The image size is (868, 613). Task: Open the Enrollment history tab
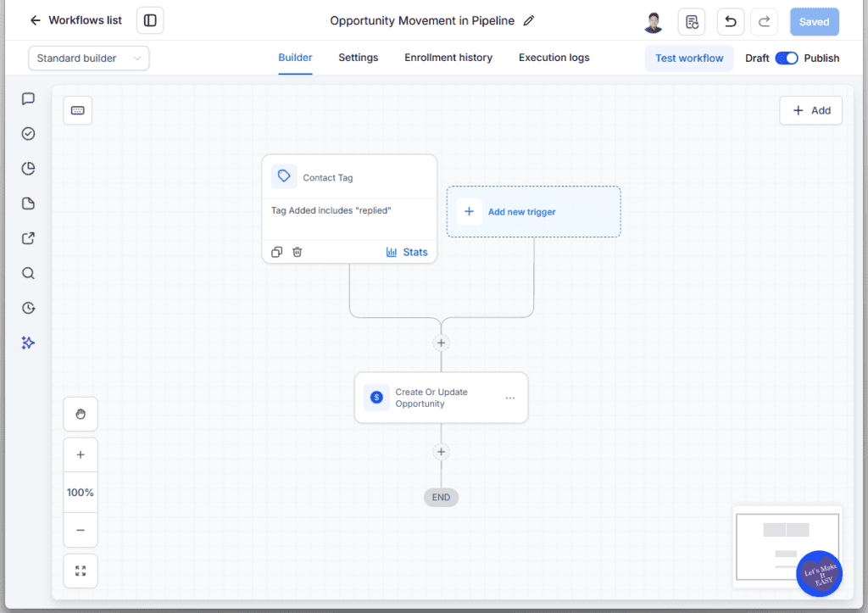point(448,58)
